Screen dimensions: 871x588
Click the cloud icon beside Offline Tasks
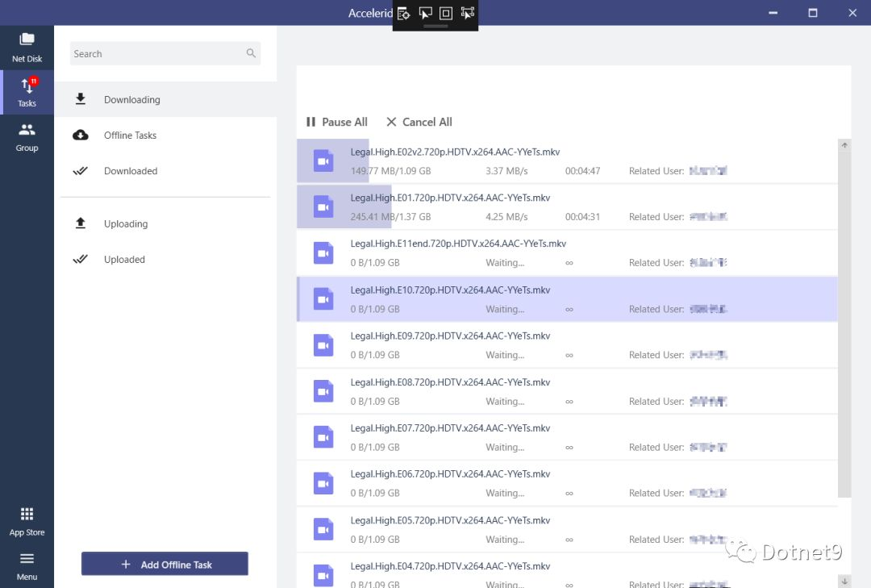click(x=81, y=135)
